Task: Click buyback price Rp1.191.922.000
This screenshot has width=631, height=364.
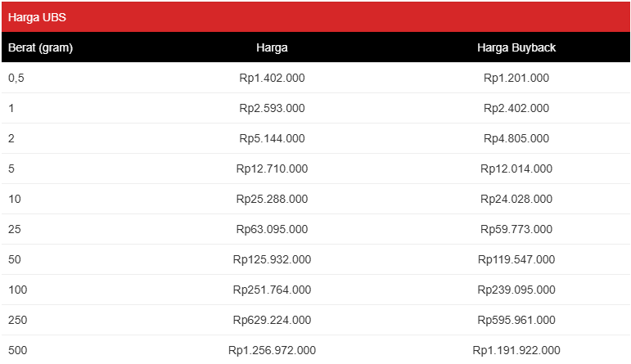Action: (516, 350)
